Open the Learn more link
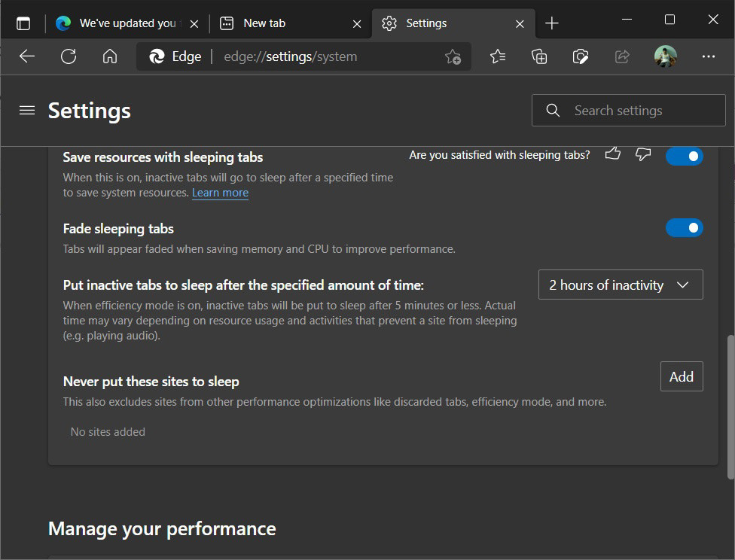Screen dimensions: 735x560 (220, 193)
